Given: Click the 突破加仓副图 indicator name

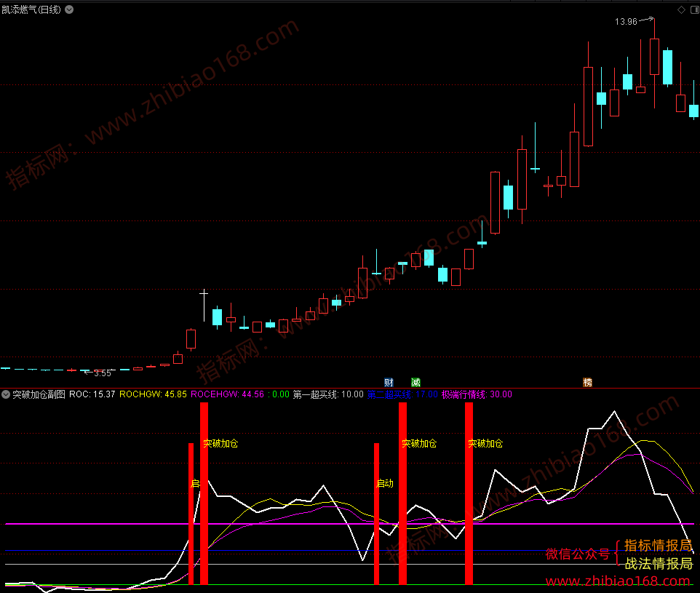Looking at the screenshot, I should [39, 394].
